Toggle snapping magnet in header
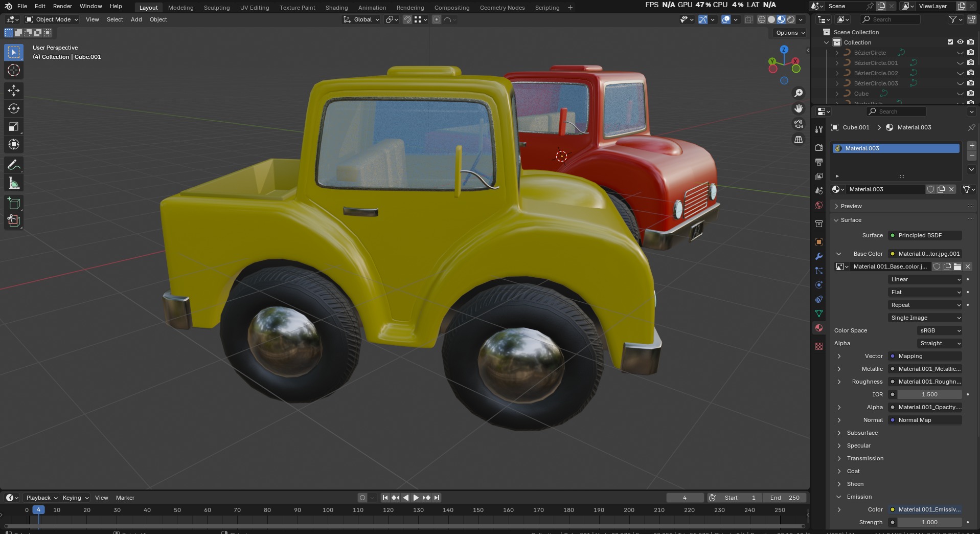 [407, 19]
